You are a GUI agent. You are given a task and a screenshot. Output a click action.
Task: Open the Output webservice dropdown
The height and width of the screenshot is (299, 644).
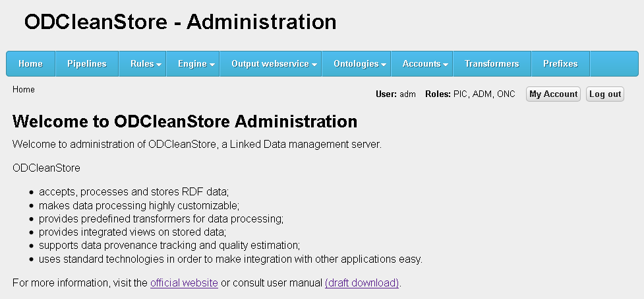(x=274, y=64)
